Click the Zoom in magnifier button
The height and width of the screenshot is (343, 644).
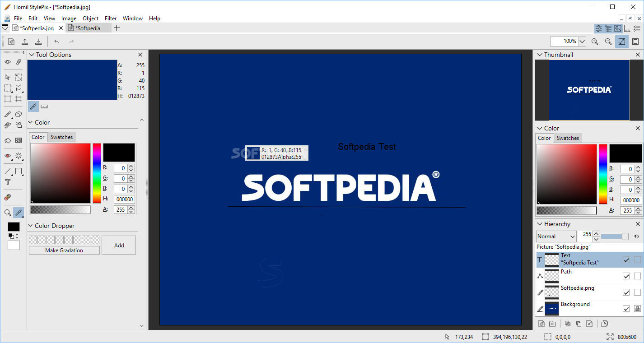click(595, 42)
